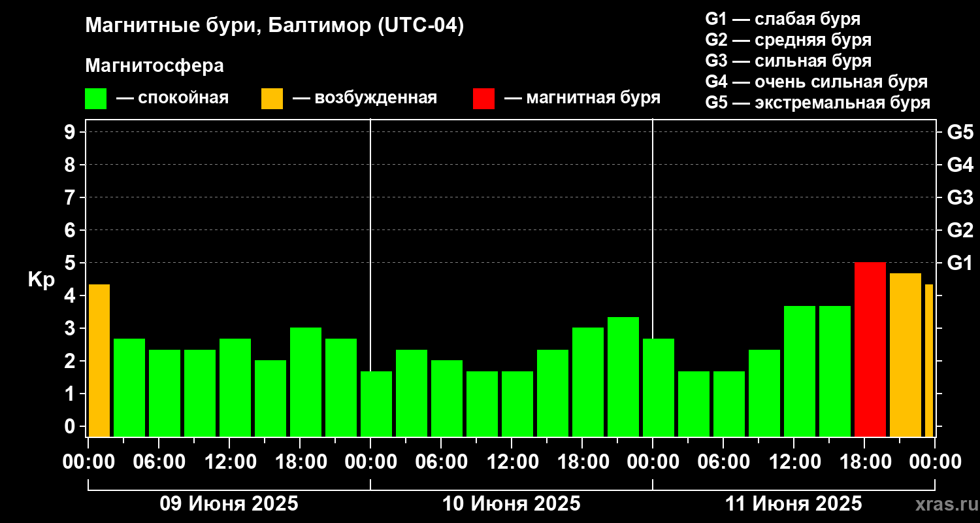
Task: Click the 'G5 — экстремальная буря' legend line
Action: 818,103
